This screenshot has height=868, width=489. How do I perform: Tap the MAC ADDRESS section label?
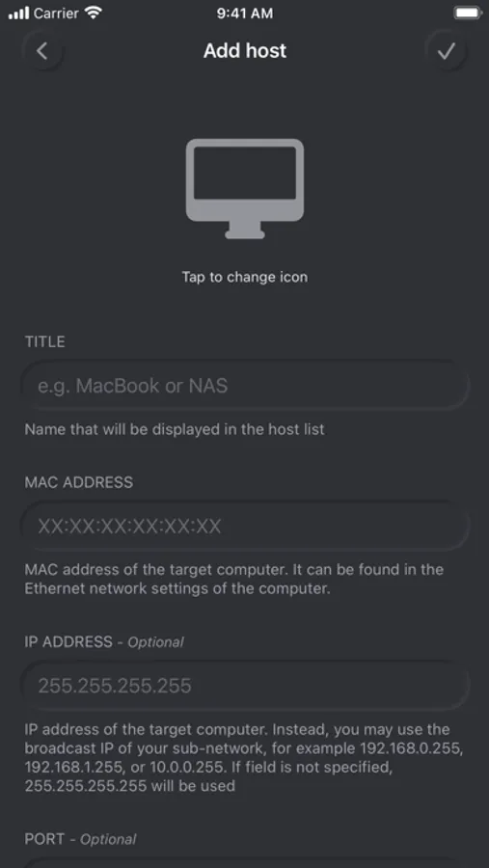[79, 482]
